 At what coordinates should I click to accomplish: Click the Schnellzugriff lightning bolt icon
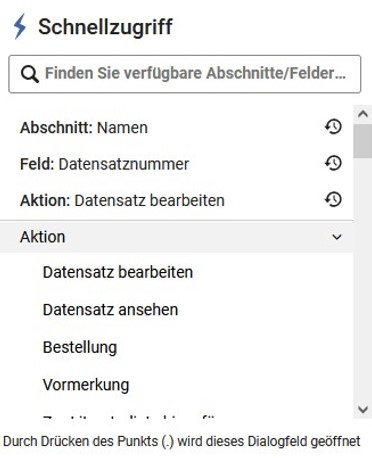coord(20,26)
